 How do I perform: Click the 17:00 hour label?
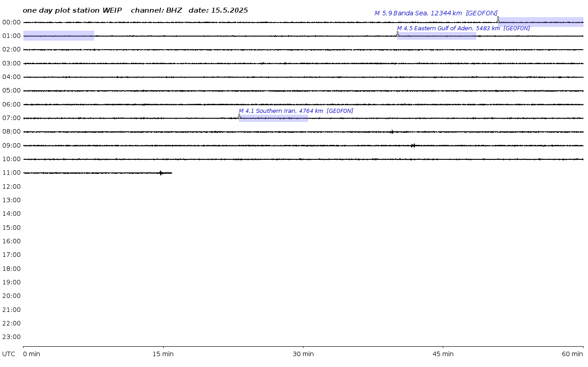11,255
